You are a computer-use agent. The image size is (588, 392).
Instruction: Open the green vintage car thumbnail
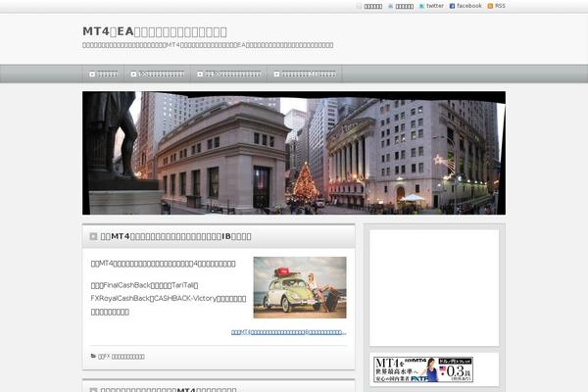[300, 288]
